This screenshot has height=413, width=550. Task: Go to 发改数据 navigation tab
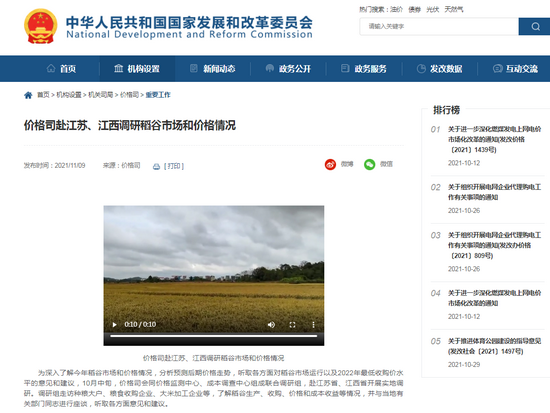tap(440, 69)
